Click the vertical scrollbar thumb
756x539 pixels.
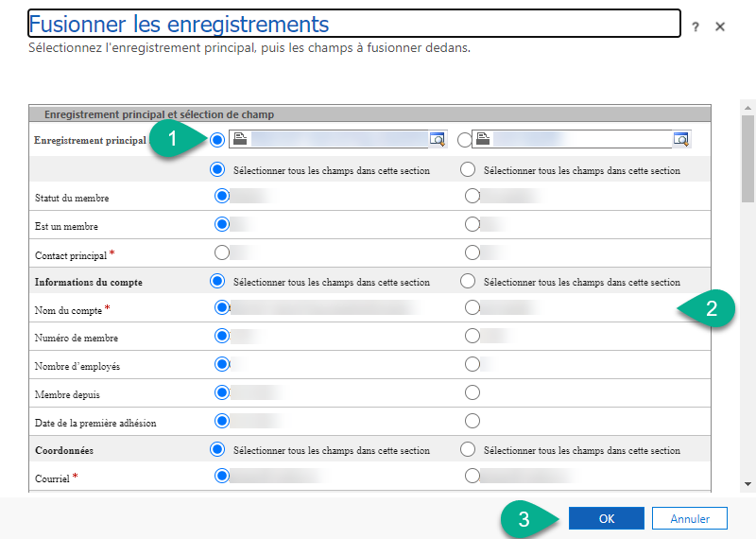[x=747, y=159]
